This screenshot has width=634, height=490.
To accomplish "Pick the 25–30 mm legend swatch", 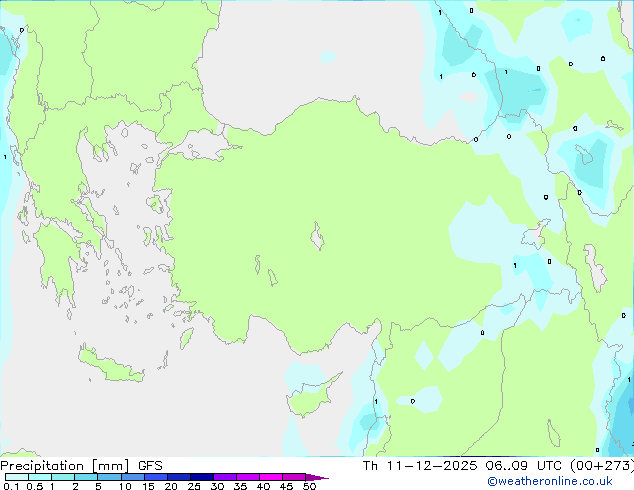I will pos(202,477).
